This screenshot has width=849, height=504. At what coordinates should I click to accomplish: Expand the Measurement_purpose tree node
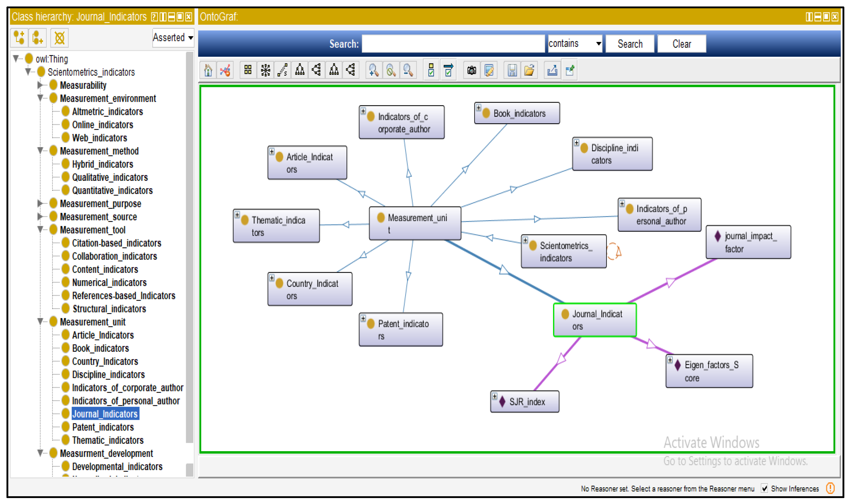[40, 203]
